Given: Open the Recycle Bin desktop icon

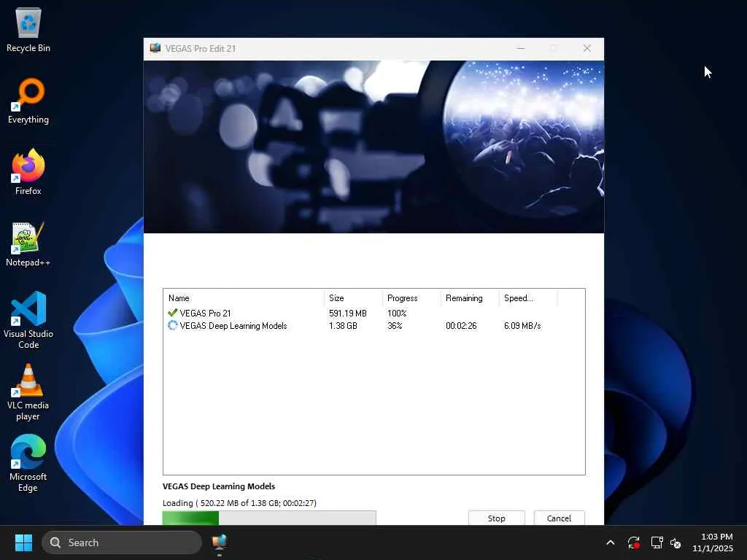Looking at the screenshot, I should pyautogui.click(x=28, y=30).
